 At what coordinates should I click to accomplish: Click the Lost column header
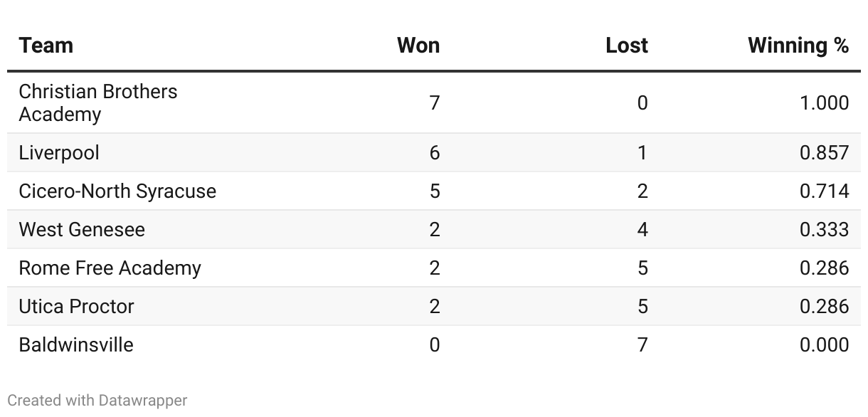[627, 46]
